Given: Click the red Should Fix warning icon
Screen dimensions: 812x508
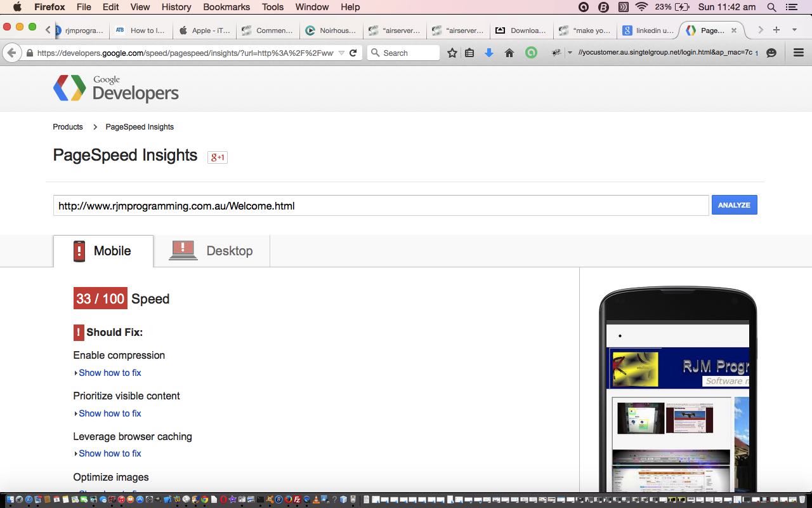Looking at the screenshot, I should 79,332.
